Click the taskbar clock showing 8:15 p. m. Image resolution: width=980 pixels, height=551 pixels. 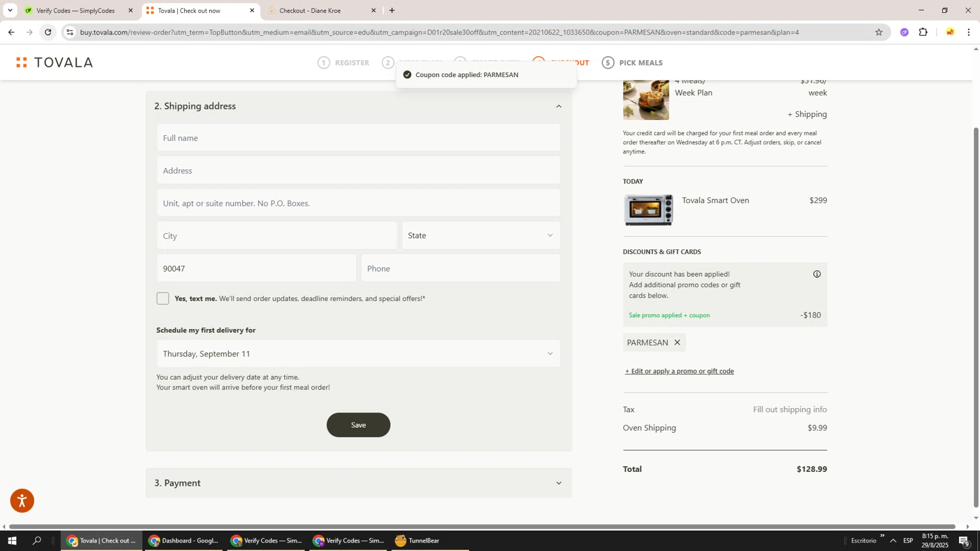point(935,541)
